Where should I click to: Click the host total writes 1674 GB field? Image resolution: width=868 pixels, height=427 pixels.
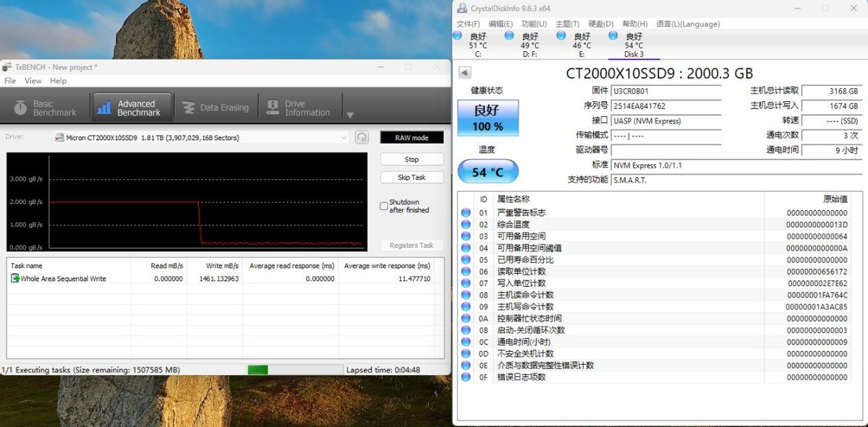[832, 105]
